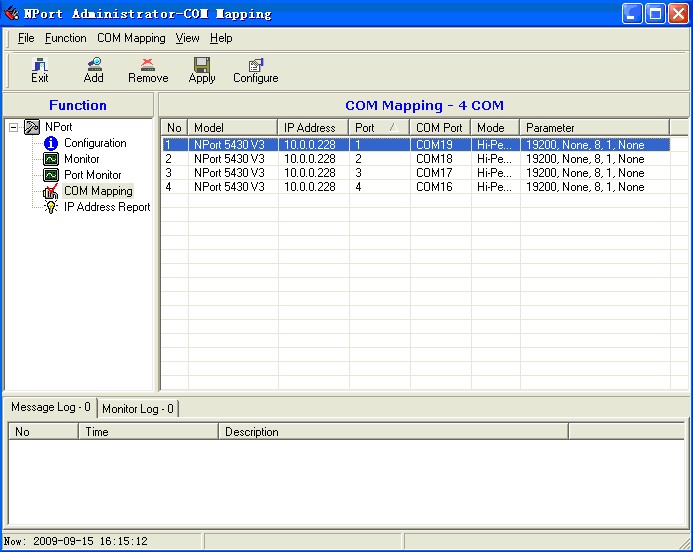Sort by the Parameter column header
The image size is (693, 552).
(x=594, y=128)
